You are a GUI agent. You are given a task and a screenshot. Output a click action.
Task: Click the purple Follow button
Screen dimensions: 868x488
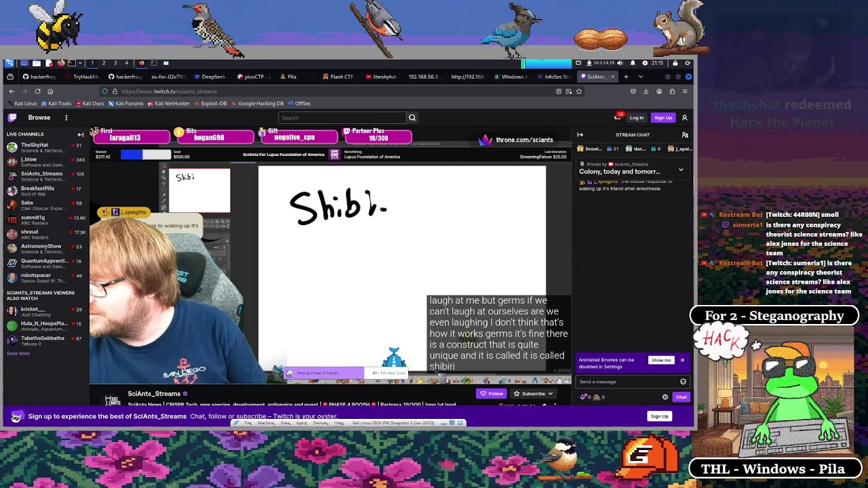tap(492, 393)
